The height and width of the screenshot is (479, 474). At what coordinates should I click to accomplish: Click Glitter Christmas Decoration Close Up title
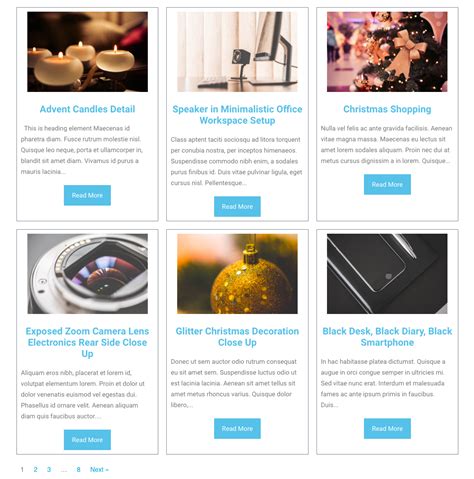pyautogui.click(x=237, y=337)
